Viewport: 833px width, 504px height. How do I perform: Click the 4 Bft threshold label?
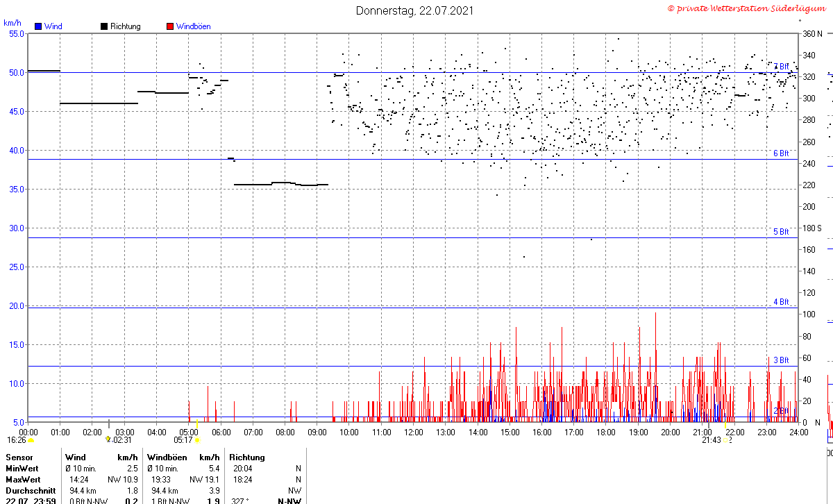pos(781,302)
